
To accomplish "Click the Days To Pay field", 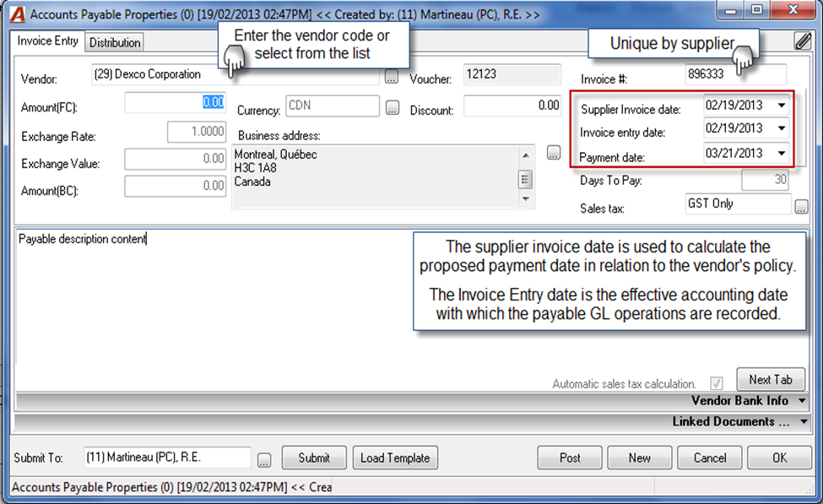I will [x=765, y=180].
